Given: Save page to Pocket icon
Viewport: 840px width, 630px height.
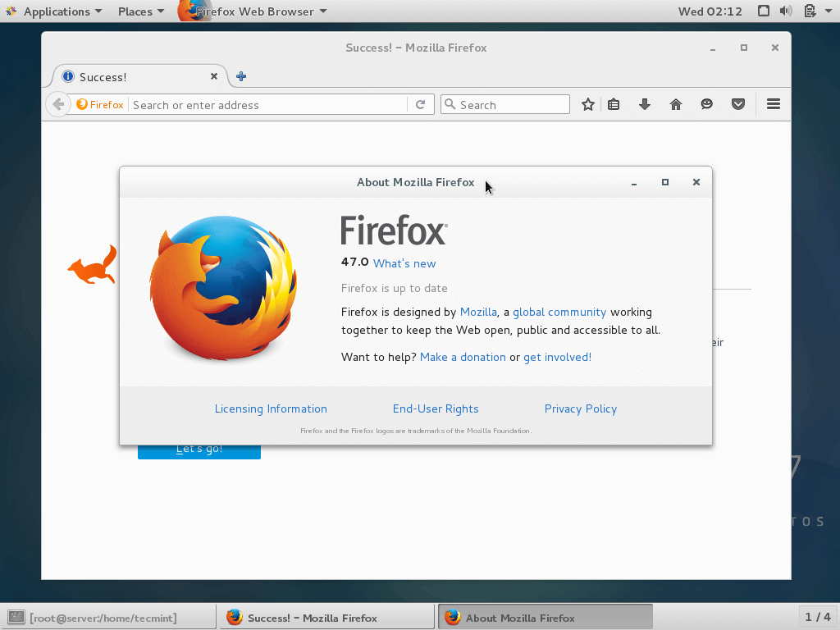Looking at the screenshot, I should [738, 104].
